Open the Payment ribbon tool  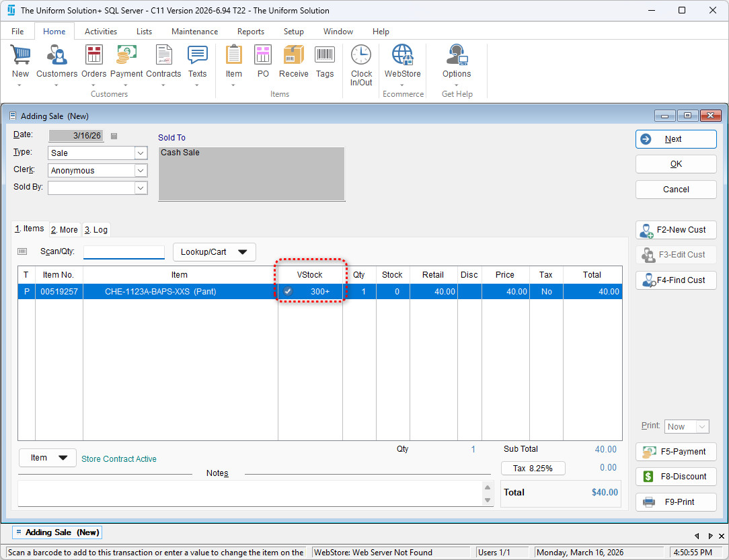(126, 56)
